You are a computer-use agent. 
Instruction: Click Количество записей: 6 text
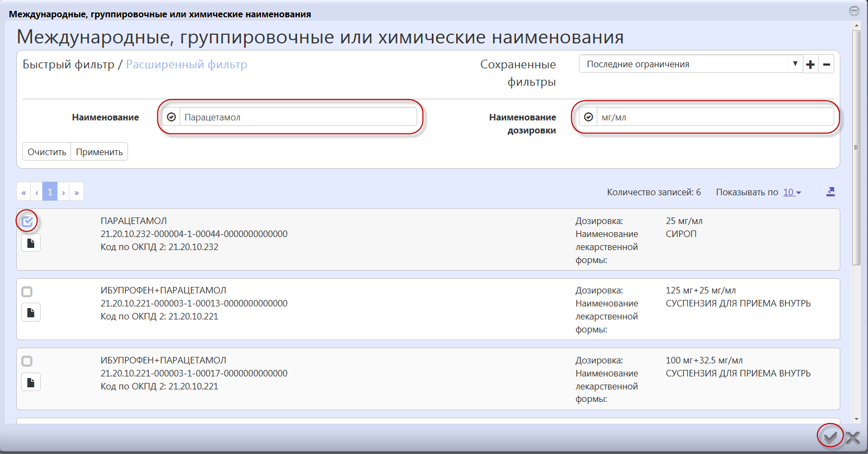pos(654,192)
